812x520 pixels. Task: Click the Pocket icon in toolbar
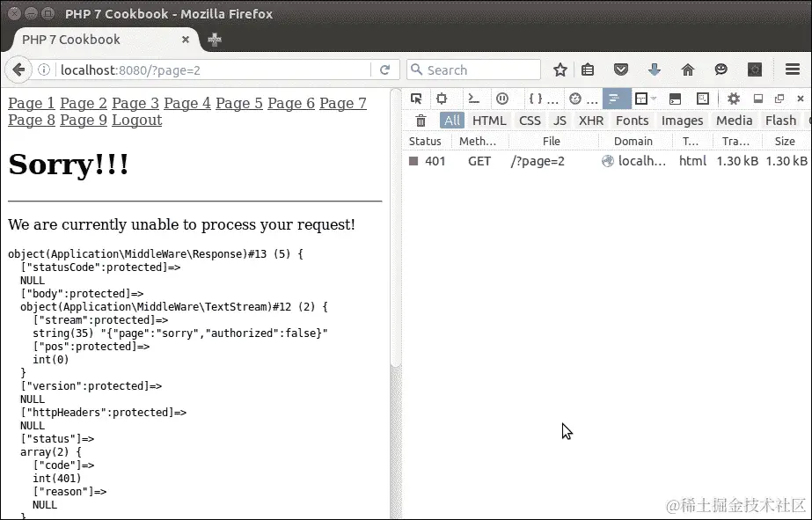point(621,70)
